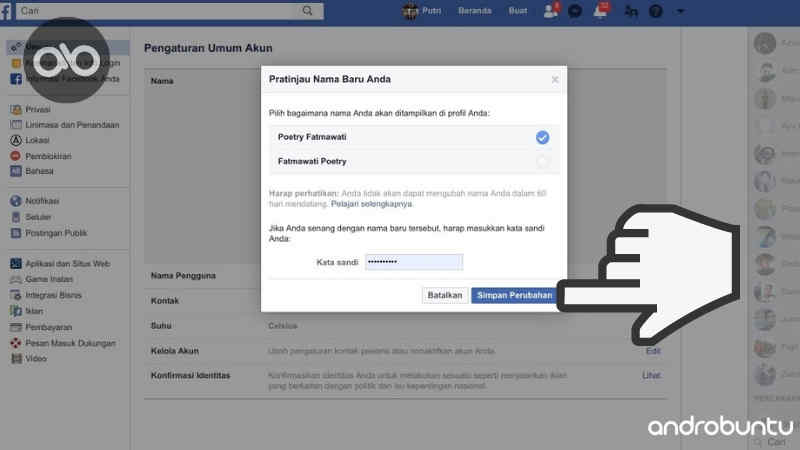Click the search magnifier icon
This screenshot has width=800, height=450.
(x=307, y=11)
